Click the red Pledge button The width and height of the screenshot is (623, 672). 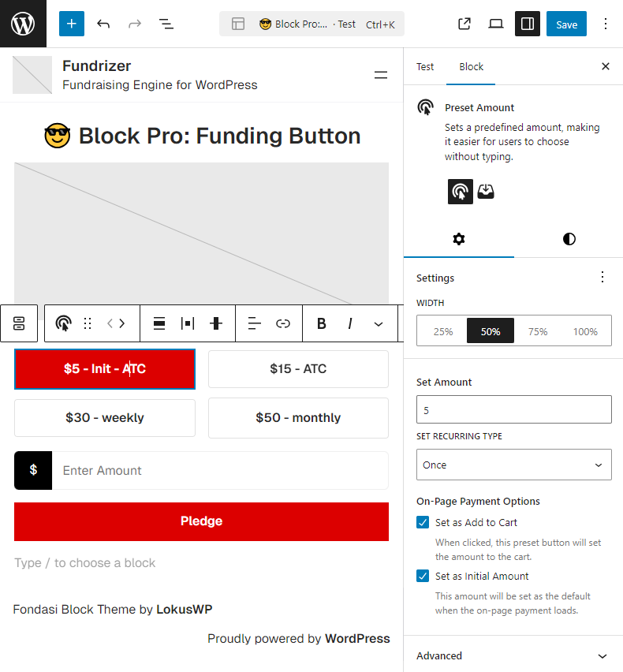tap(201, 521)
